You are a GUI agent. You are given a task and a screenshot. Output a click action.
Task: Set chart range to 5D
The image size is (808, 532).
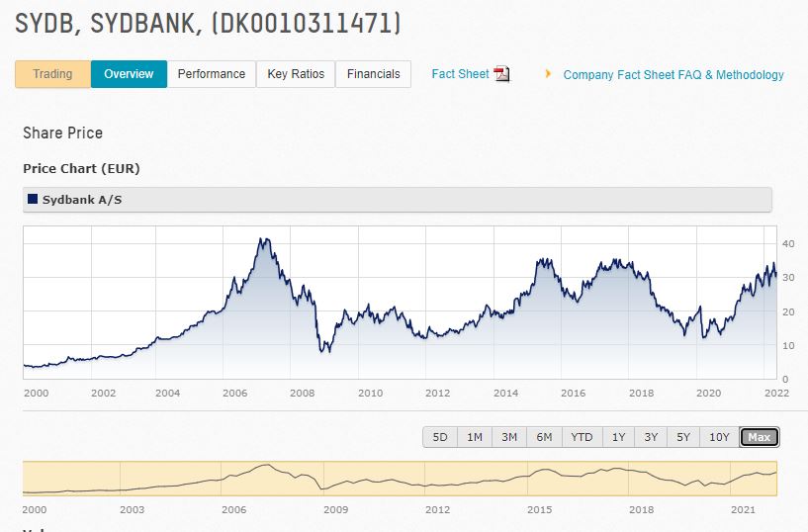pyautogui.click(x=440, y=437)
